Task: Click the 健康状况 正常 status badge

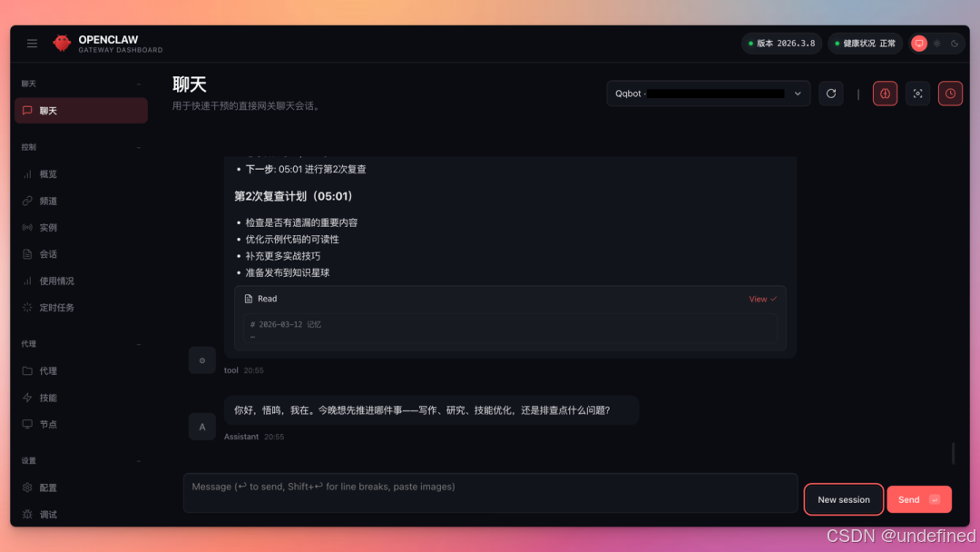Action: 865,44
